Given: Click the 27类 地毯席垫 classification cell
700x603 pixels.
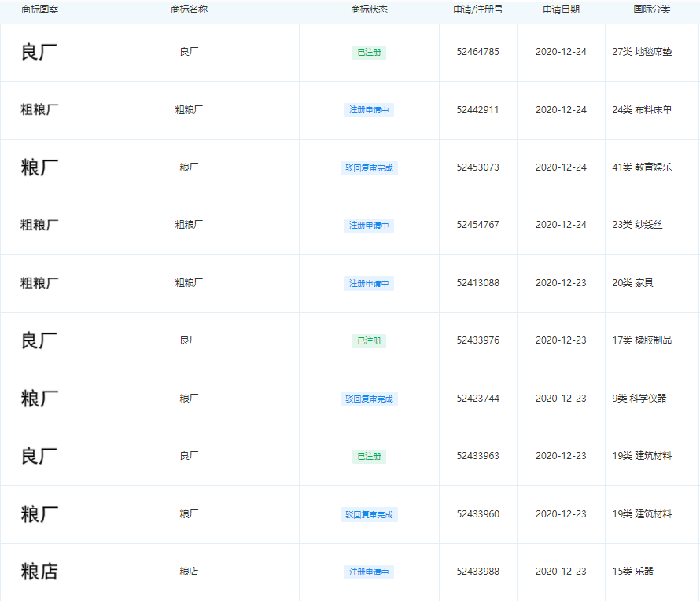Looking at the screenshot, I should (642, 52).
